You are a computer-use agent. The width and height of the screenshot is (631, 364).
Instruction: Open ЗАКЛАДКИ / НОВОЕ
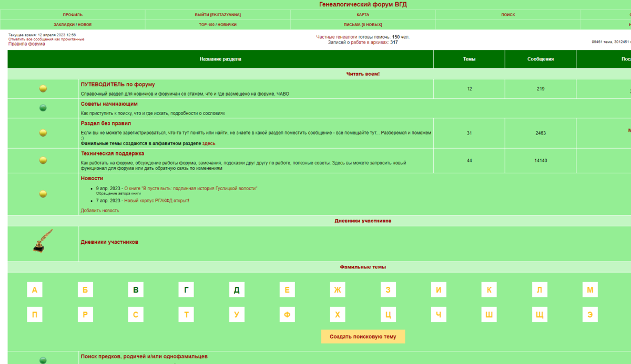(x=72, y=24)
